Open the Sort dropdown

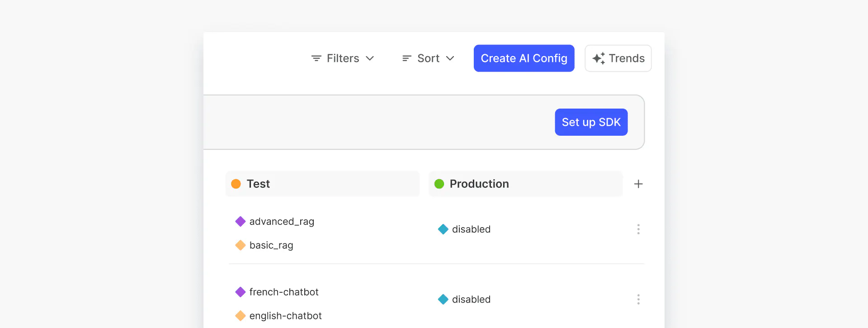[428, 58]
